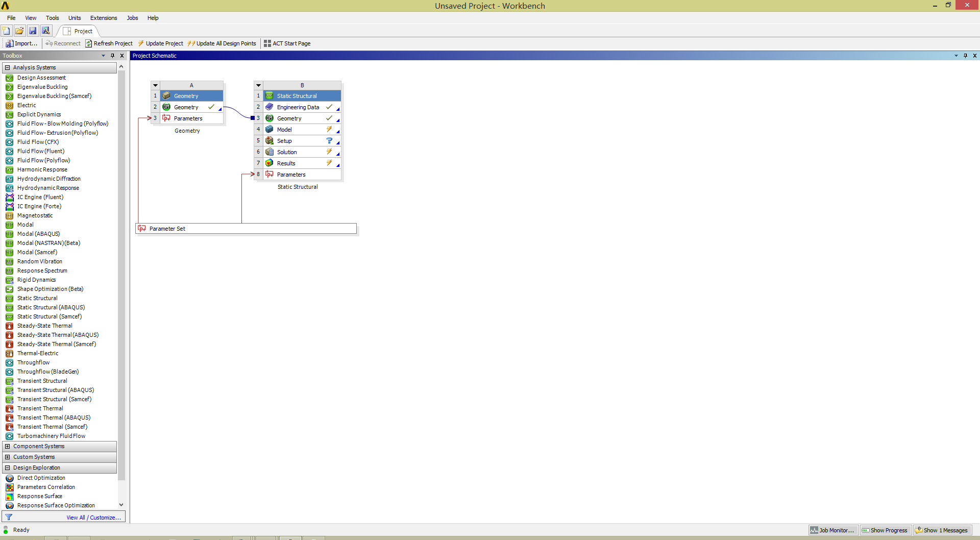
Task: Click Rigid Dynamics icon
Action: coord(9,280)
